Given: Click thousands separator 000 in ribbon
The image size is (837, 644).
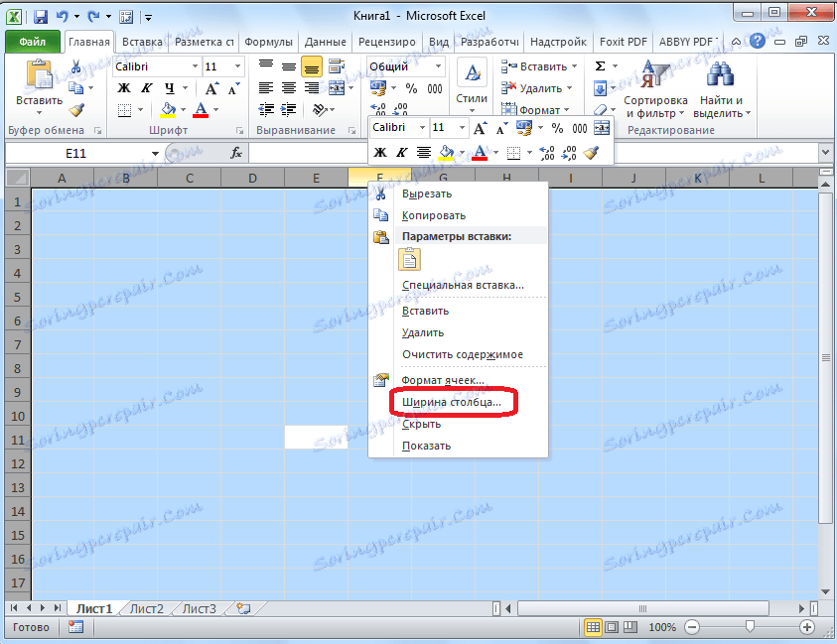Looking at the screenshot, I should [x=435, y=88].
